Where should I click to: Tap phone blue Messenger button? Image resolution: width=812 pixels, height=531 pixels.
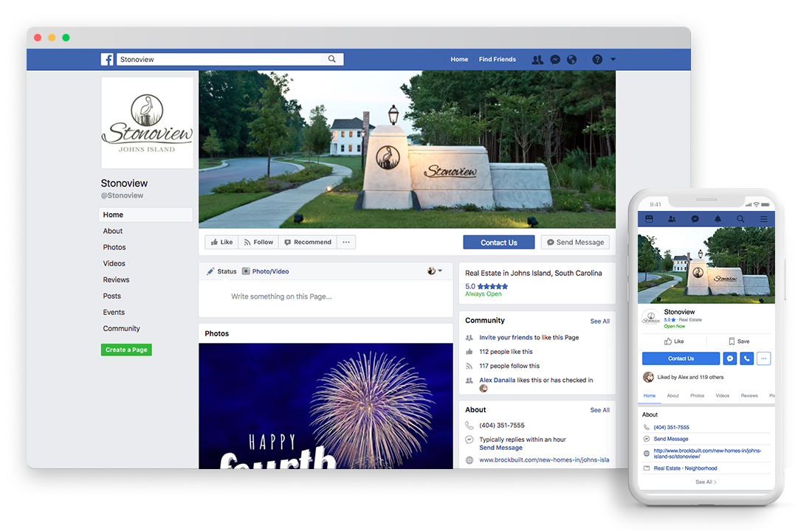(x=730, y=358)
